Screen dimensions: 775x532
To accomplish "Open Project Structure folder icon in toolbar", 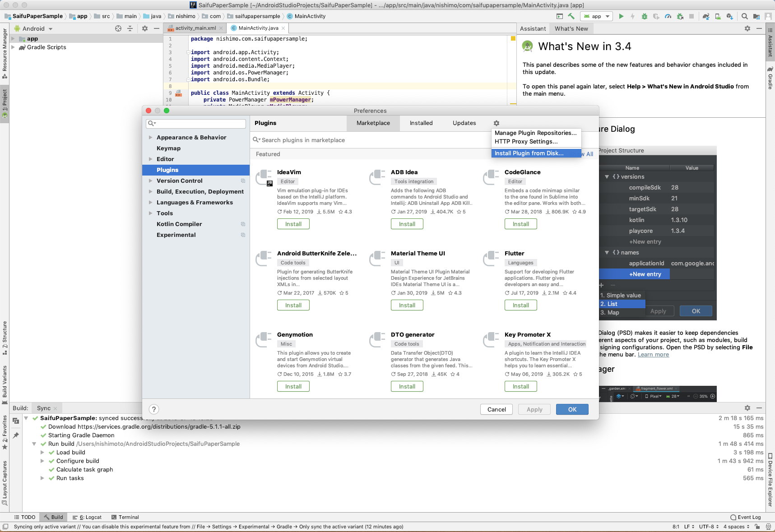I will click(756, 16).
